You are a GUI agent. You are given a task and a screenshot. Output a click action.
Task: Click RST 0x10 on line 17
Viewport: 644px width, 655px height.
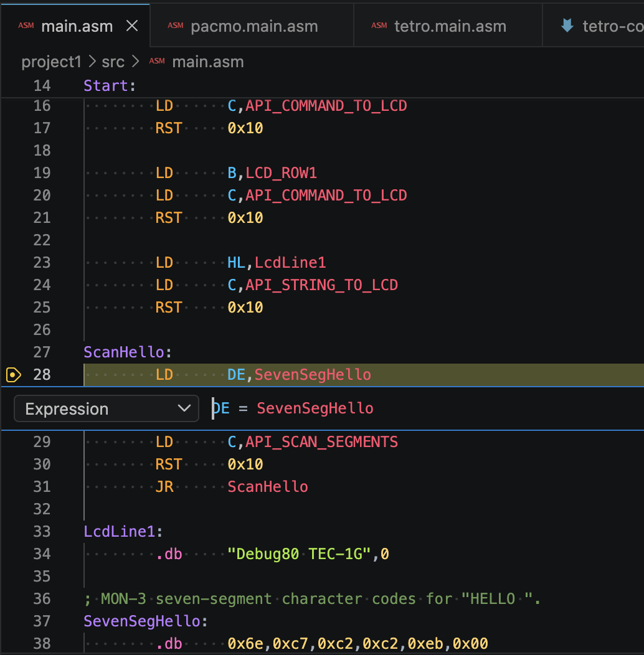(209, 128)
